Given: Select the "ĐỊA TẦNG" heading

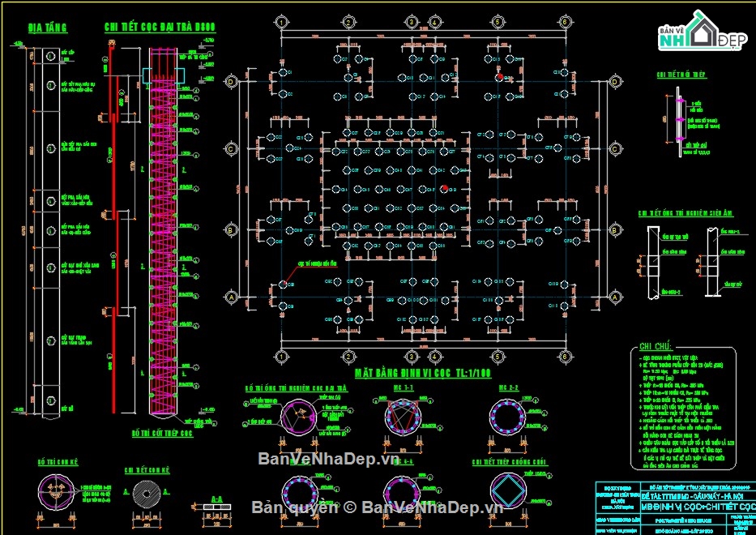Looking at the screenshot, I should 48,28.
